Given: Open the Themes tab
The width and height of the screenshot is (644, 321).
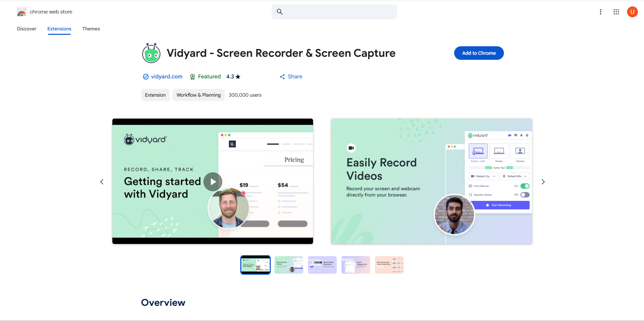Looking at the screenshot, I should pos(91,29).
